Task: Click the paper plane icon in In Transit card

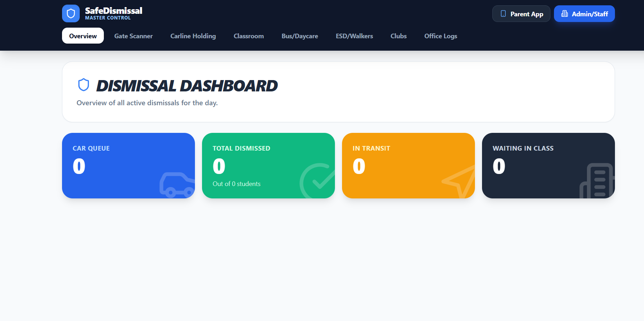Action: (x=458, y=181)
